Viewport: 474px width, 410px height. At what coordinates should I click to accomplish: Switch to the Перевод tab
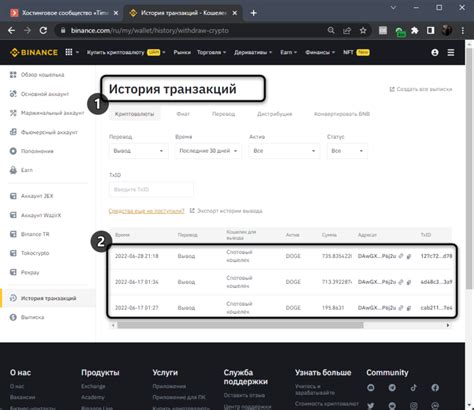click(x=223, y=114)
